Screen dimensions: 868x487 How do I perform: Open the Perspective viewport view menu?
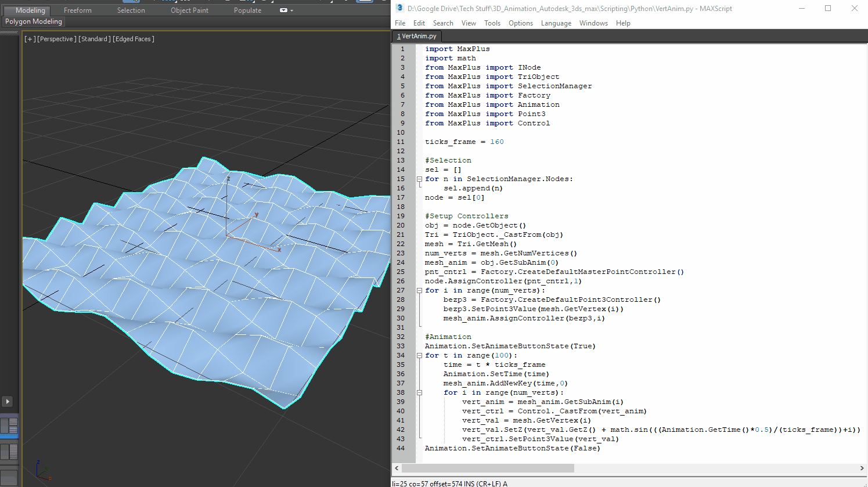[56, 39]
